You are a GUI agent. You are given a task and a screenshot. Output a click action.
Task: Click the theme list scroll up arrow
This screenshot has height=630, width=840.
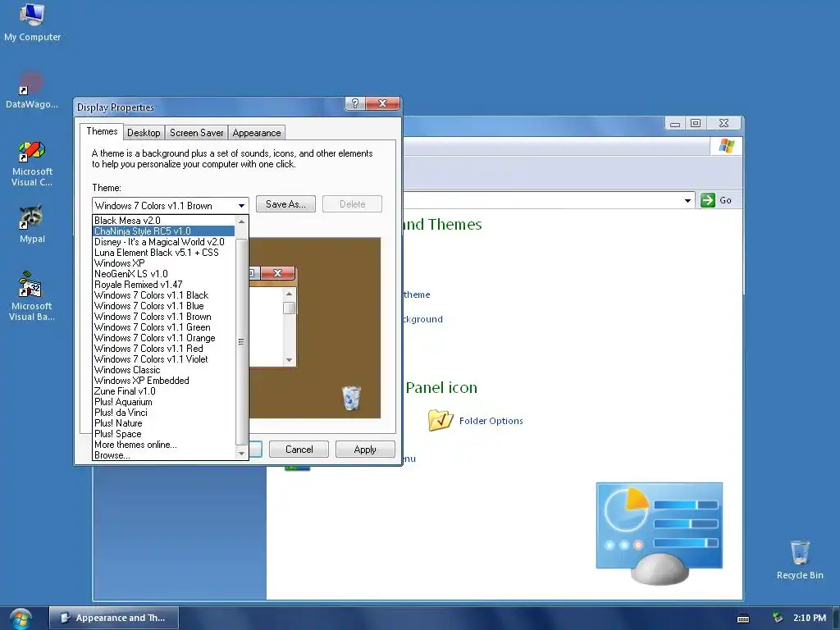coord(241,221)
